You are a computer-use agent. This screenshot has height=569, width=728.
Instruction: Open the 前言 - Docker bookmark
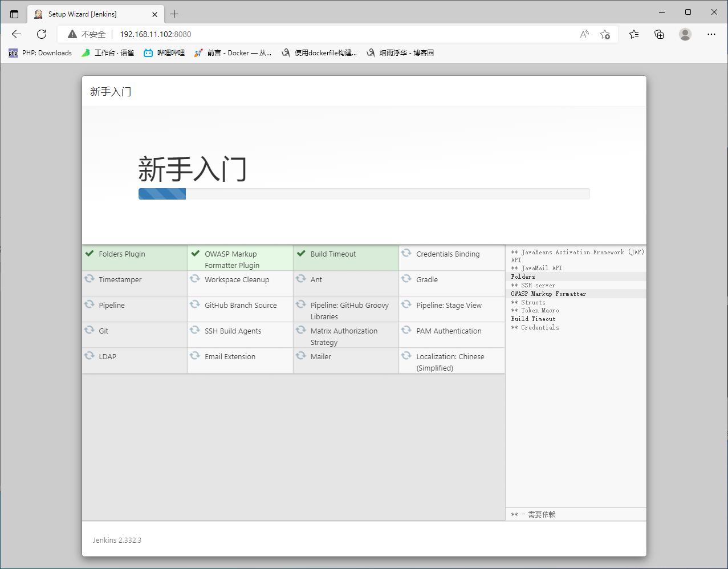233,53
